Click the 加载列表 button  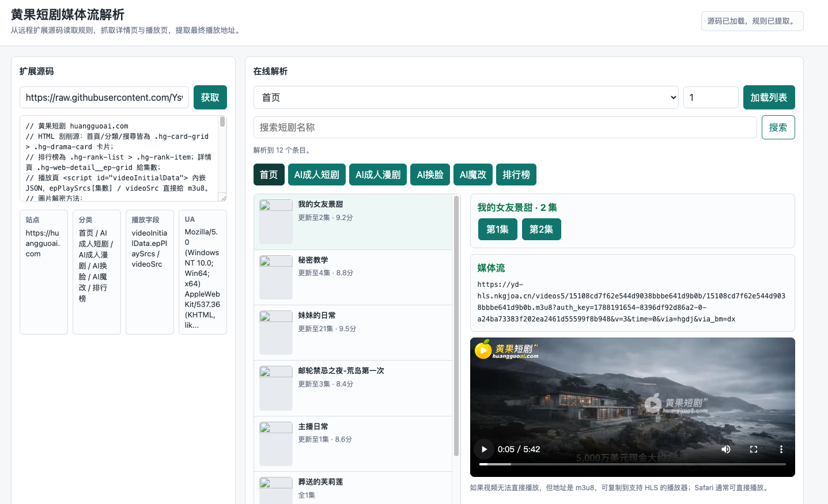coord(769,97)
